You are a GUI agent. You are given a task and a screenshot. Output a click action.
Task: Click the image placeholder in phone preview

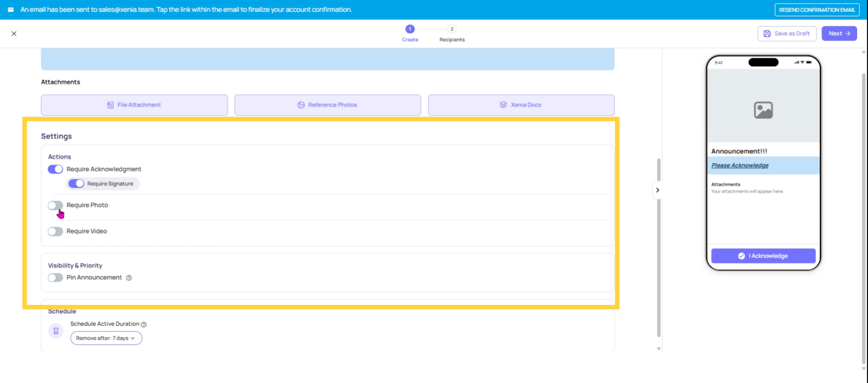[763, 110]
